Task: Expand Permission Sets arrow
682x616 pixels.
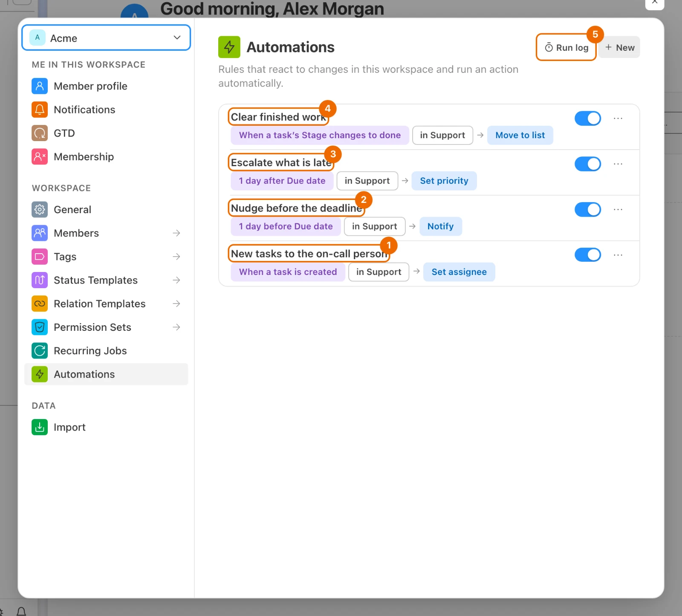Action: 176,327
